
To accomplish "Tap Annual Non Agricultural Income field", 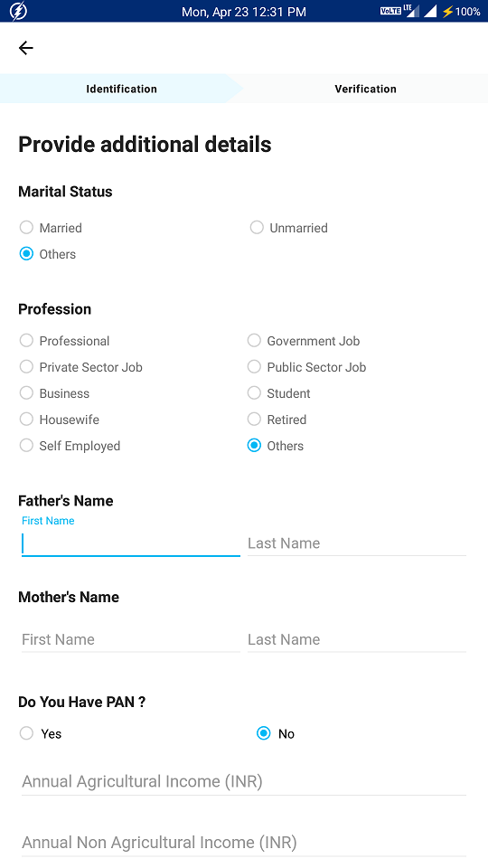I will pos(243,843).
